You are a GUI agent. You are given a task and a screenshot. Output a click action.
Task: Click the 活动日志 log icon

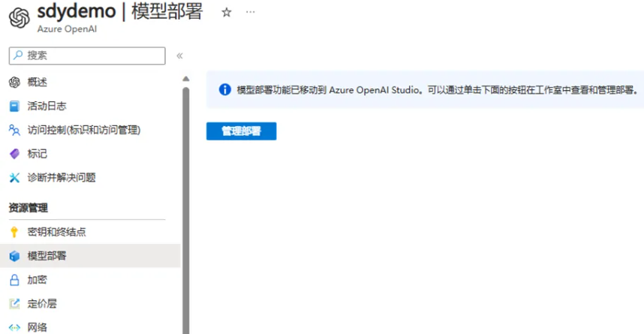(x=14, y=106)
